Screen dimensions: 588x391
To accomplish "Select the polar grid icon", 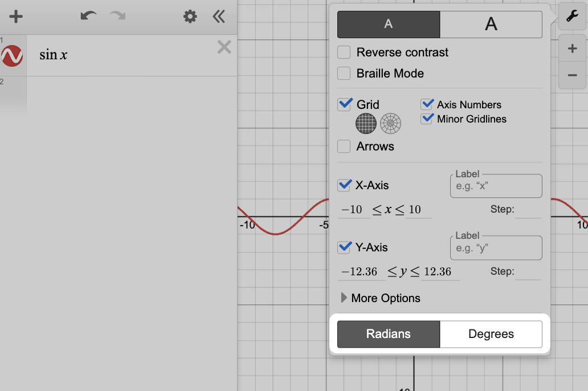I will tap(391, 123).
